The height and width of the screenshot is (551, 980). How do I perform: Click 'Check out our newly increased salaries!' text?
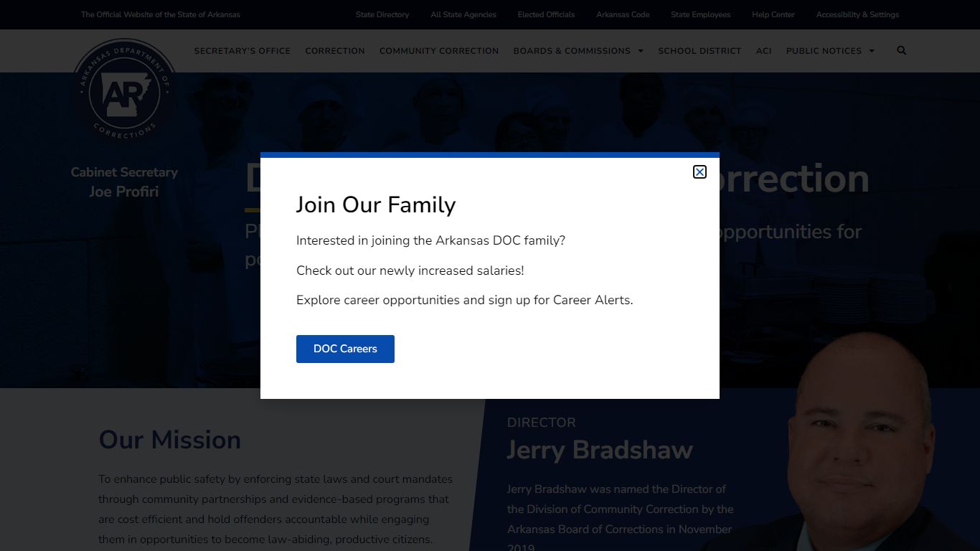click(x=410, y=270)
